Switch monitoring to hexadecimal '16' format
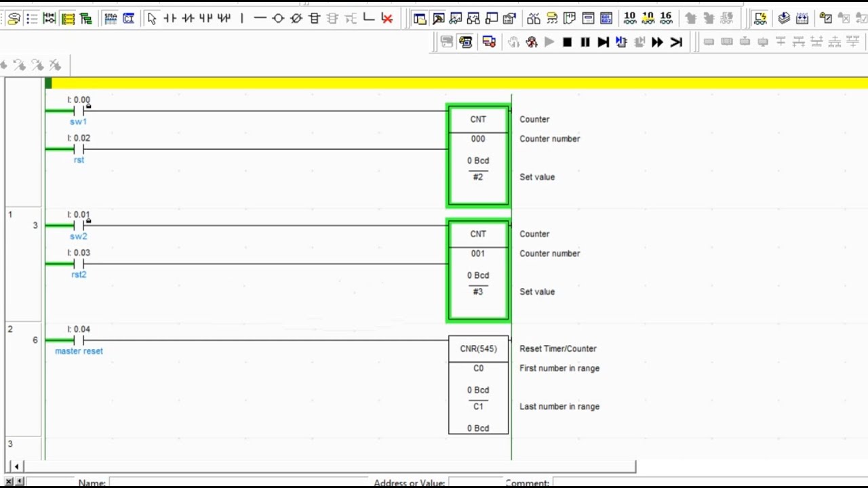The image size is (868, 488). click(666, 18)
